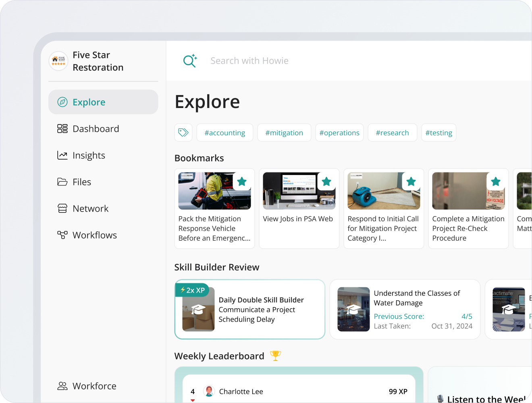Image resolution: width=532 pixels, height=403 pixels.
Task: Unbookmark Pack the Mitigation Response Vehicle star
Action: click(242, 182)
